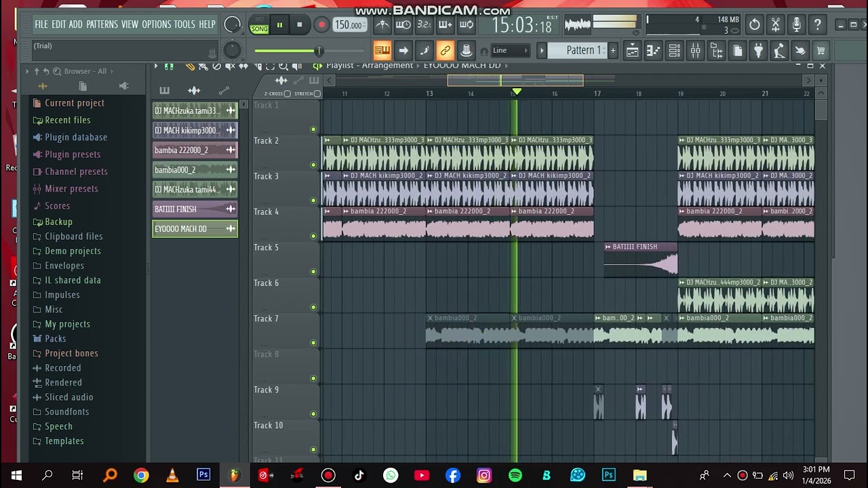868x488 pixels.
Task: Open the TOOLS menu
Action: click(184, 24)
